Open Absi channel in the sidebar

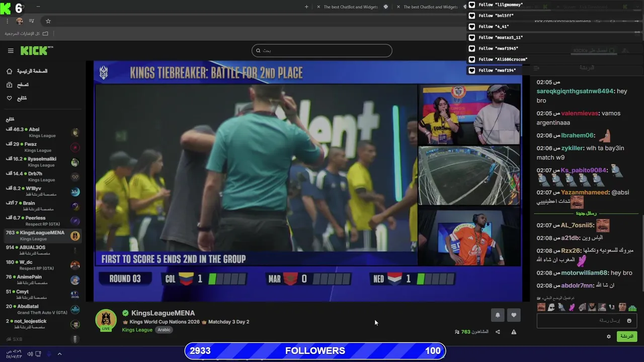coord(43,132)
